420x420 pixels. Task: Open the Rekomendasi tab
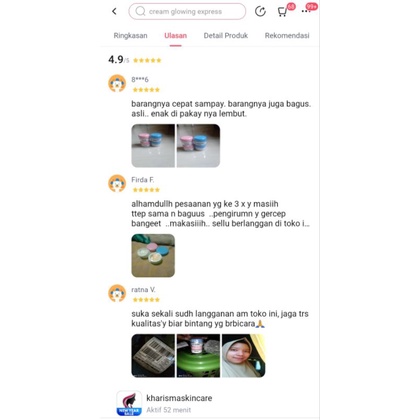287,36
